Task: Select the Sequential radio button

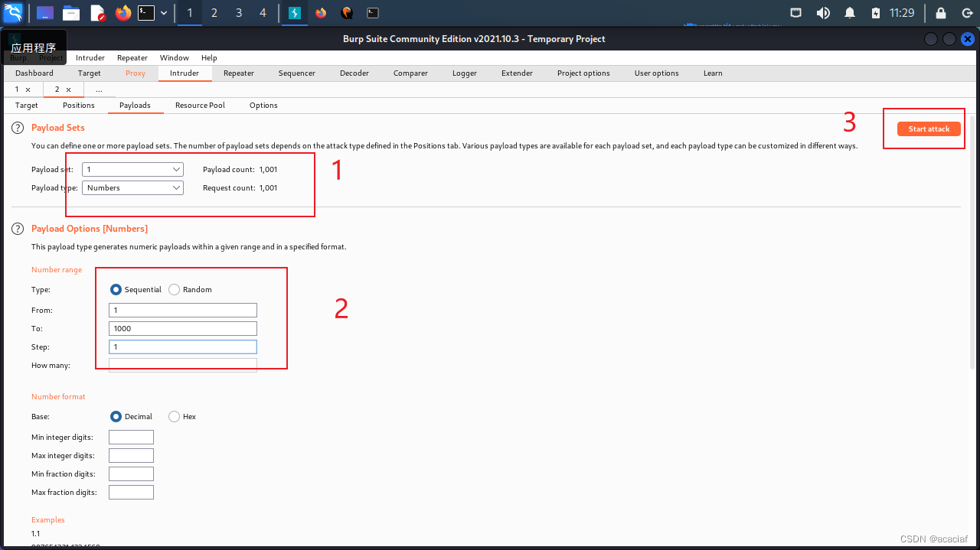Action: (116, 290)
